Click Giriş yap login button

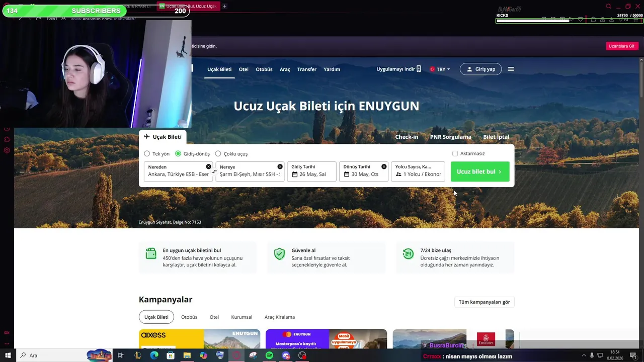point(480,69)
